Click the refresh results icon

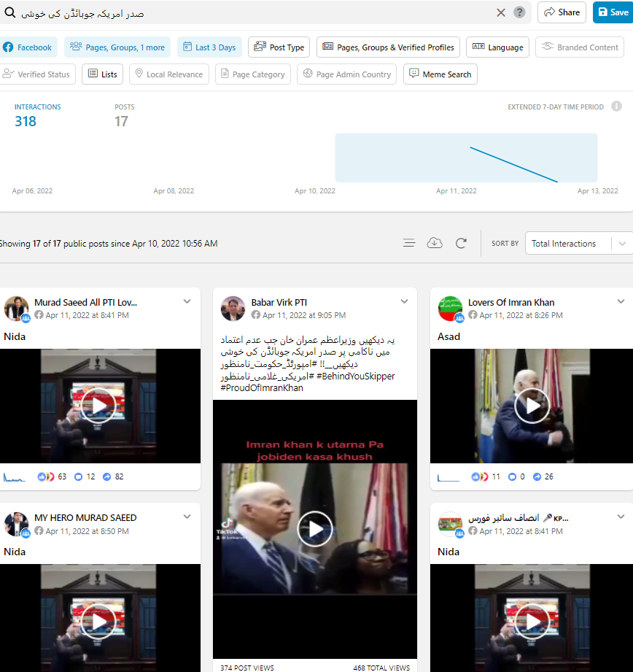click(x=461, y=243)
